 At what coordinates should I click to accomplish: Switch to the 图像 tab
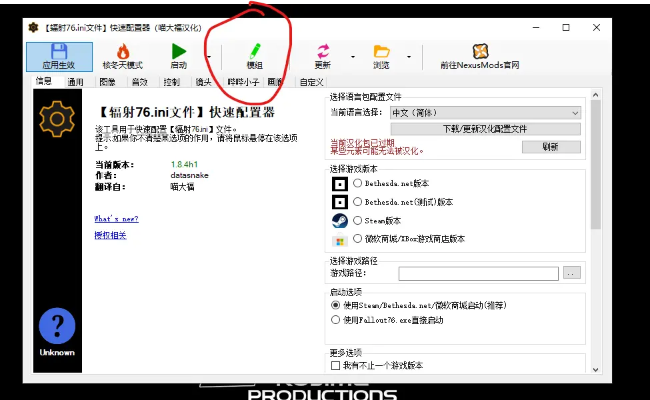click(x=107, y=82)
